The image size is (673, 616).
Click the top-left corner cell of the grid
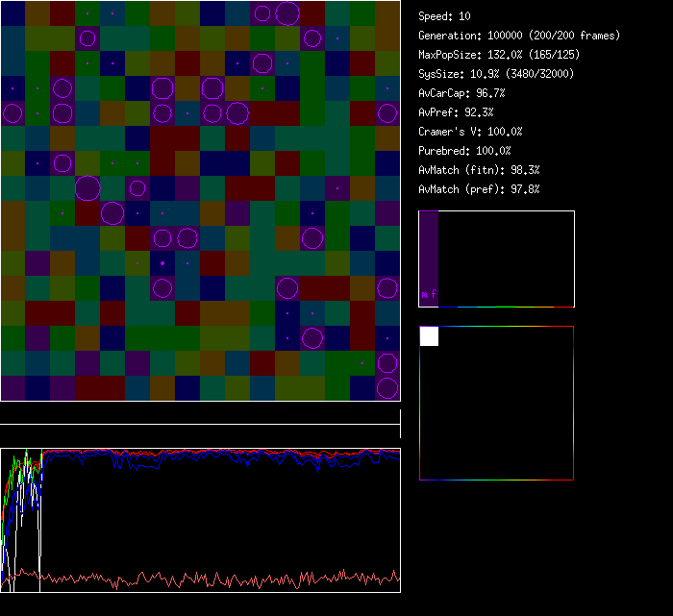point(12,13)
